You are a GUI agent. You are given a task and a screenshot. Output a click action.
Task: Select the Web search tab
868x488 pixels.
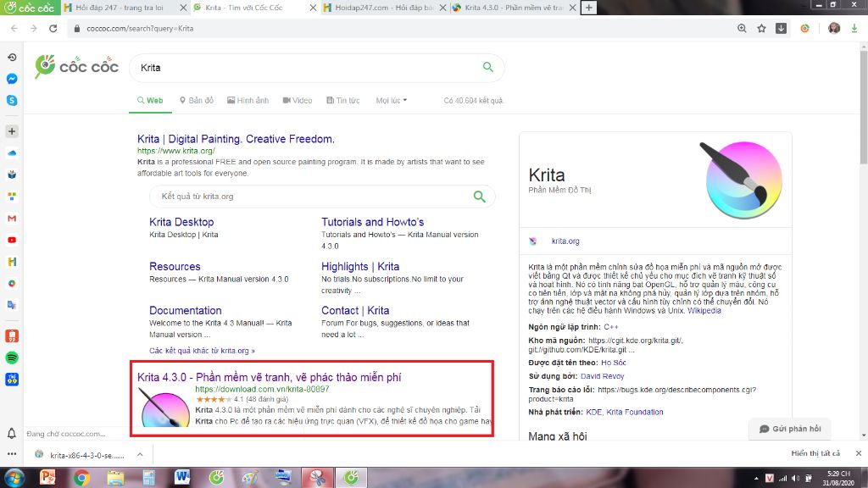click(x=150, y=101)
